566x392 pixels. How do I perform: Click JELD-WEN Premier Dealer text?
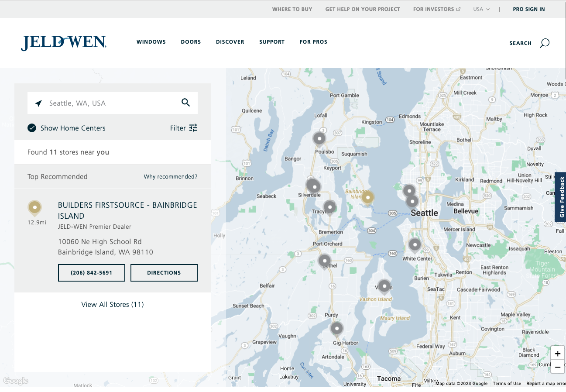[95, 227]
